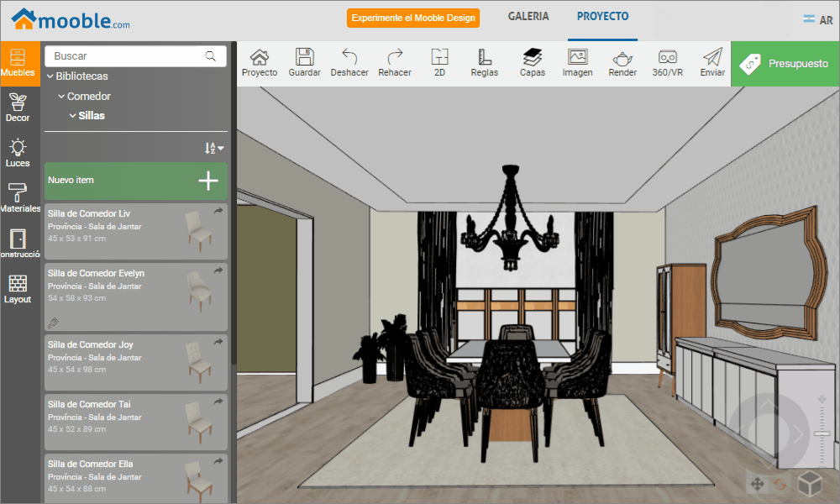Screen dimensions: 840x504
Task: Click the chandelier in the 3D scene
Action: [510, 219]
